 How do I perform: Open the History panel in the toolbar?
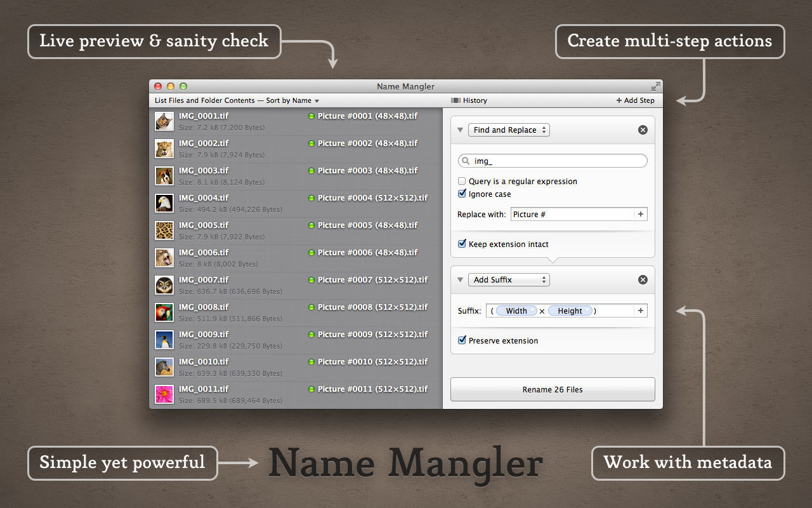point(469,100)
